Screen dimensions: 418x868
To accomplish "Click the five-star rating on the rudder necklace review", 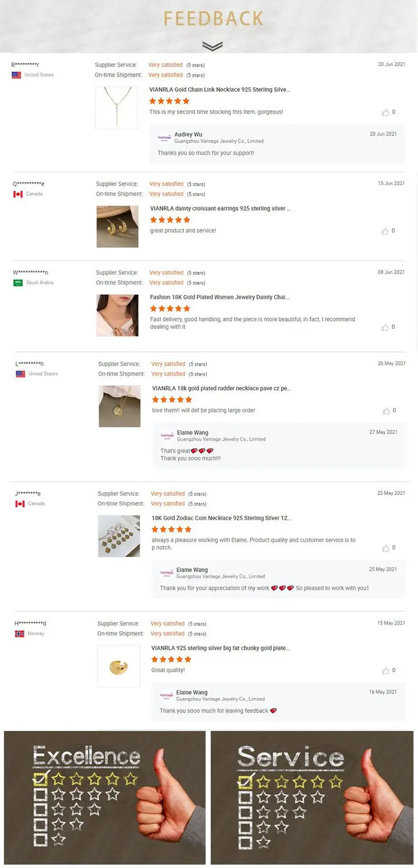I will click(x=172, y=399).
